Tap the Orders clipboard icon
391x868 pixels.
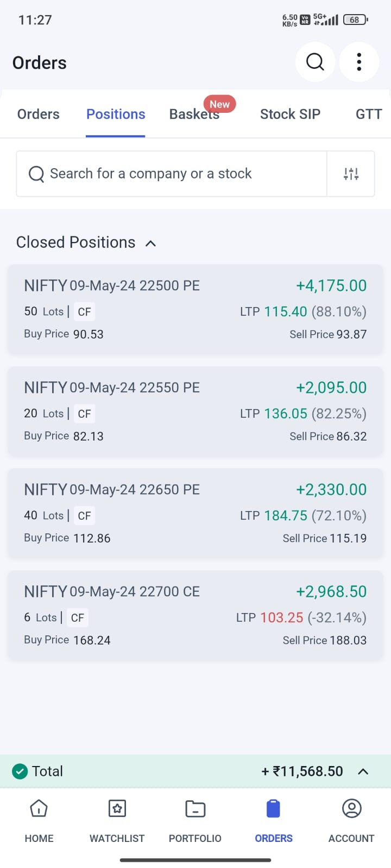(x=273, y=809)
